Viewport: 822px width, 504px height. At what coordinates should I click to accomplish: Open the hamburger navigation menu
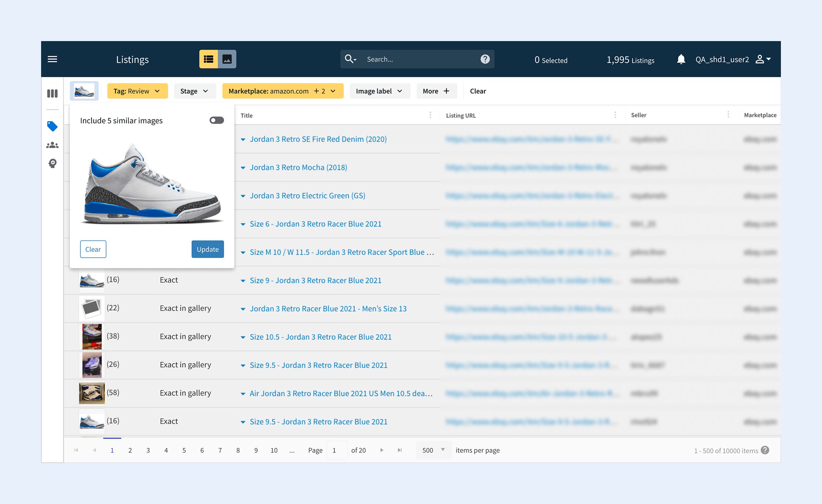click(52, 59)
